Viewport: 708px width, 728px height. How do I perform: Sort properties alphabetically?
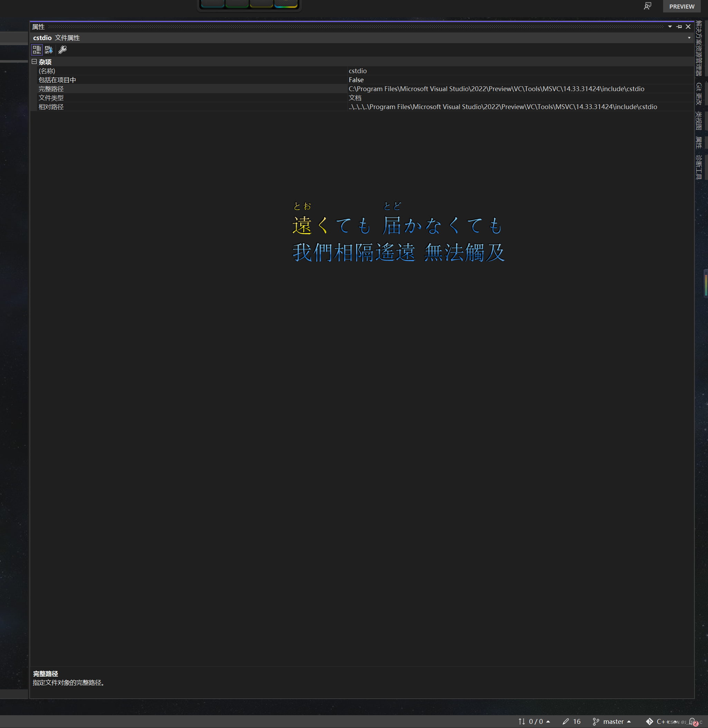(x=49, y=50)
